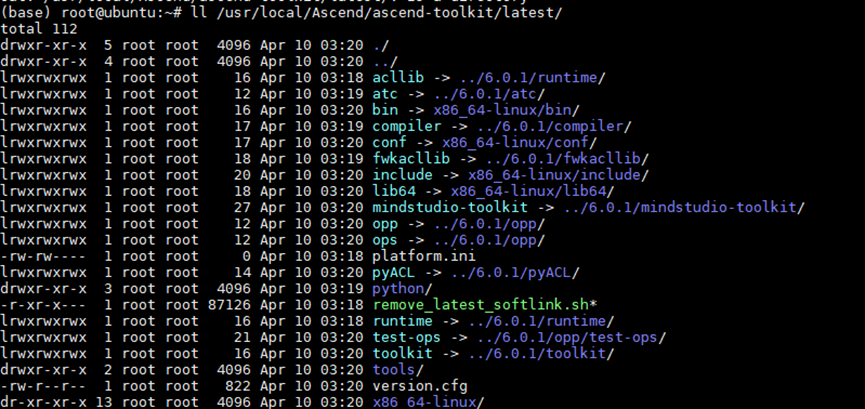The height and width of the screenshot is (409, 865).
Task: Select the (base) root@ubuntu prompt
Action: [92, 12]
